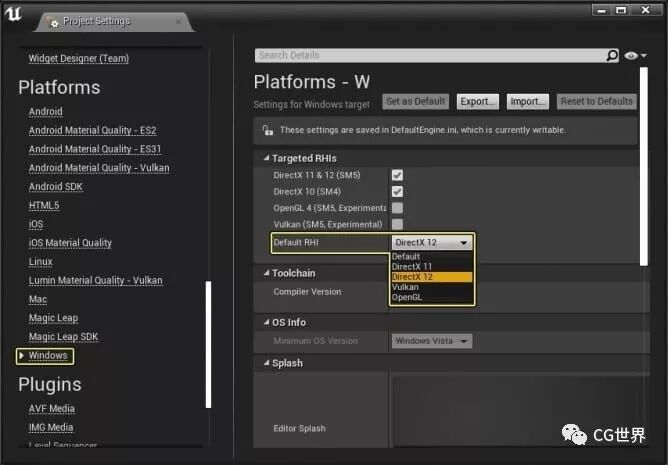Choose Vulkan in the RHI list
Screen dimensions: 668x465
[432, 287]
